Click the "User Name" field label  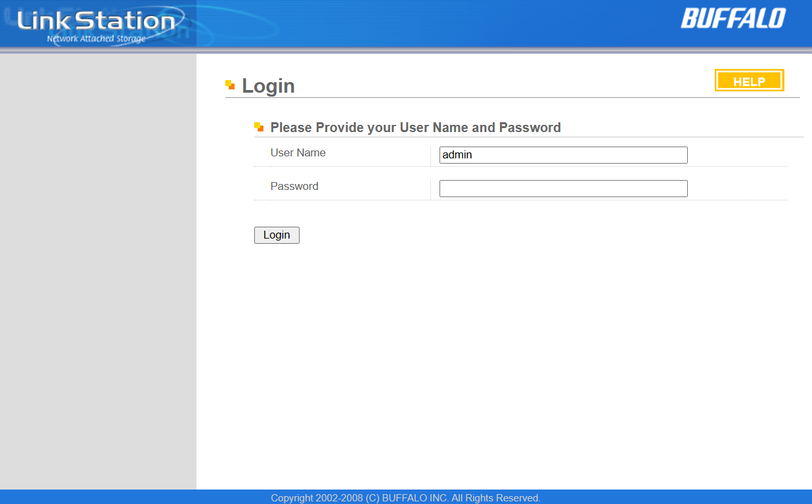(298, 152)
